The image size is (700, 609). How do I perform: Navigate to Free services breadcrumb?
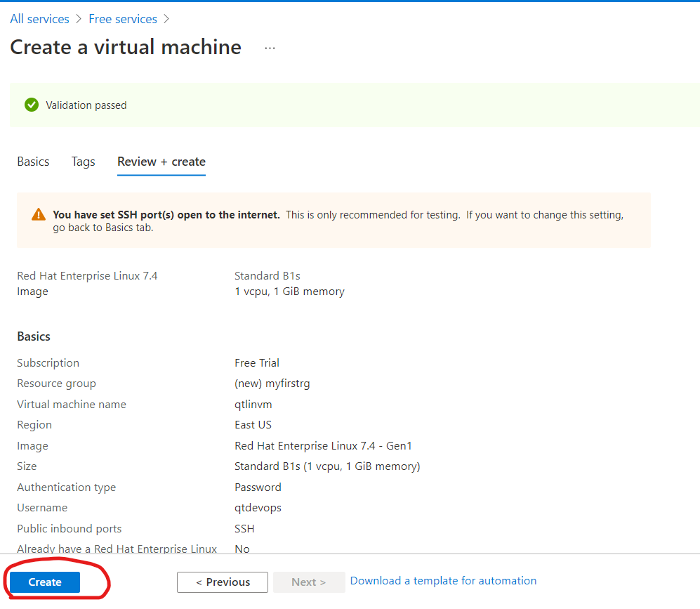123,19
